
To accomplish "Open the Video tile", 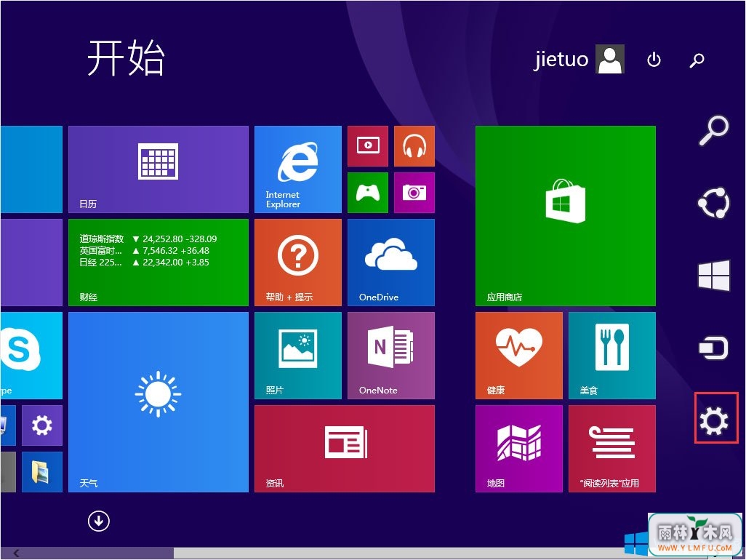I will coord(368,146).
